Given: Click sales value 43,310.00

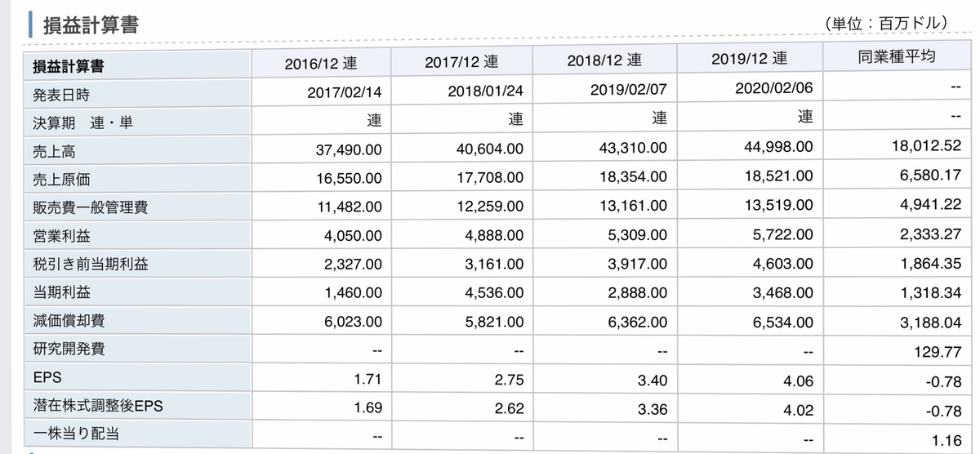Looking at the screenshot, I should pos(633,149).
